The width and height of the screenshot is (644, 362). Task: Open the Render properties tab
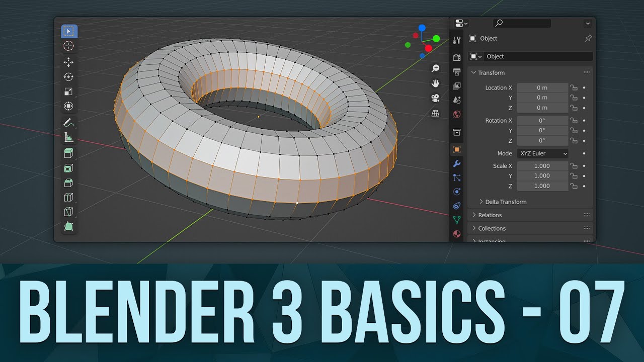click(x=457, y=58)
